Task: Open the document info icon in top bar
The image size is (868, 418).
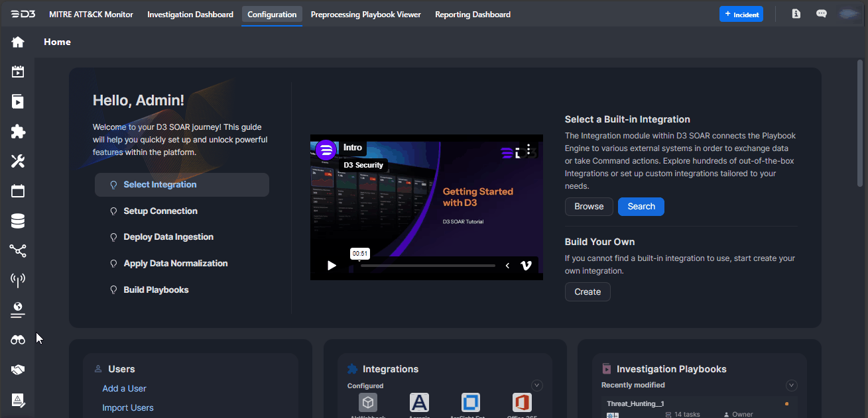Action: pos(796,14)
